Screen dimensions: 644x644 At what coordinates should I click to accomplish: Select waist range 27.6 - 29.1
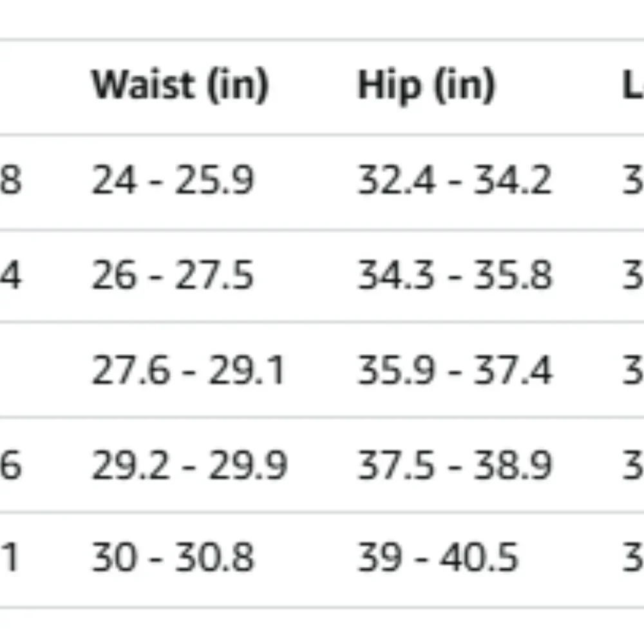pyautogui.click(x=188, y=370)
